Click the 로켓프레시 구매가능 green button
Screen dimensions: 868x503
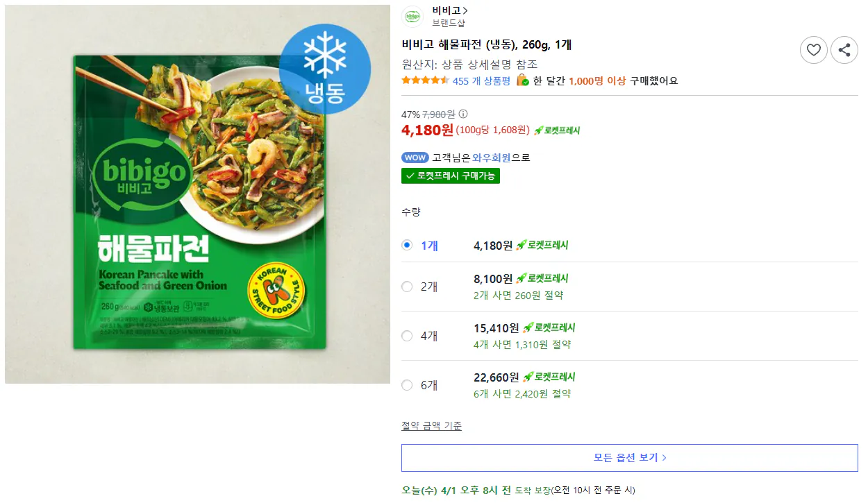450,176
